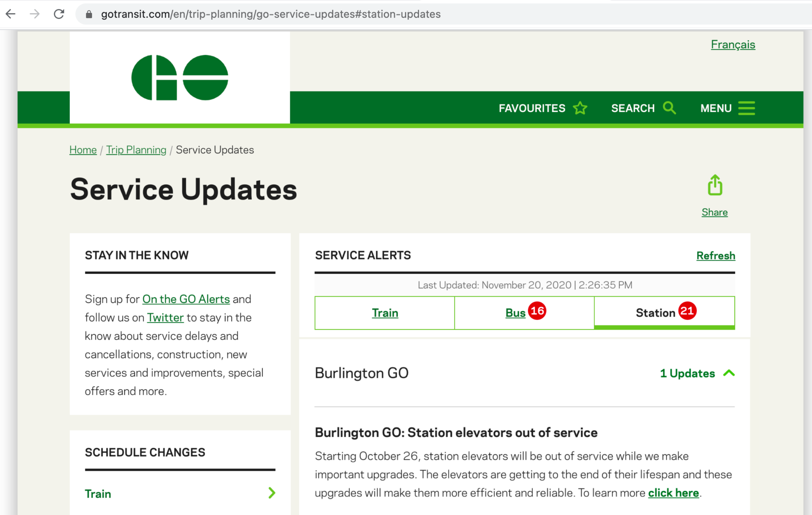This screenshot has width=812, height=515.
Task: Click the Burlington GO heading
Action: click(361, 373)
